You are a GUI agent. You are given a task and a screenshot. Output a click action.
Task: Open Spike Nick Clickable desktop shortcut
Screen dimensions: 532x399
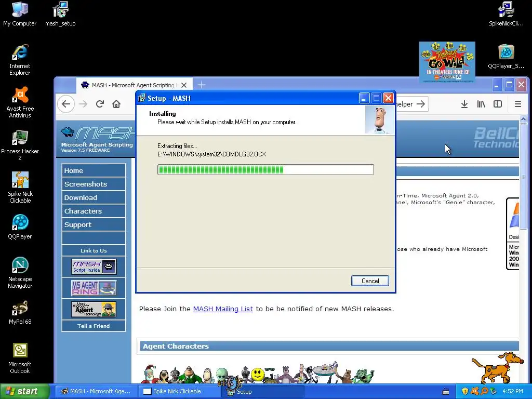pyautogui.click(x=20, y=188)
